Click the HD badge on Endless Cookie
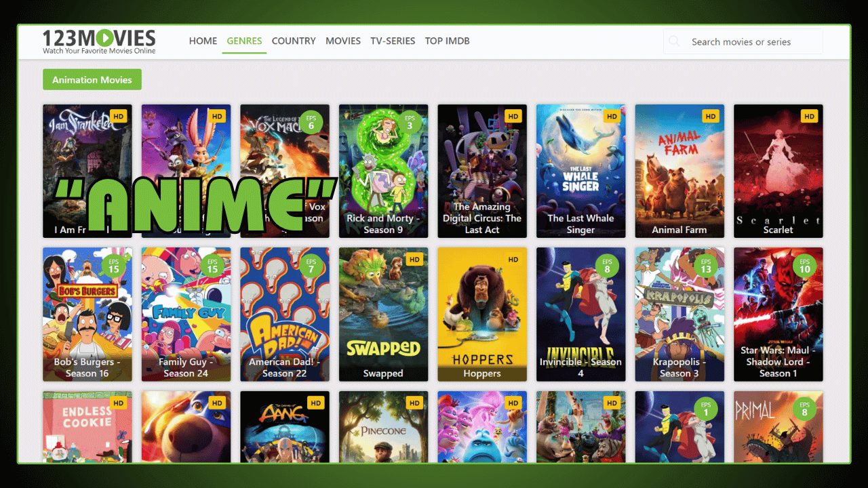 click(x=119, y=403)
